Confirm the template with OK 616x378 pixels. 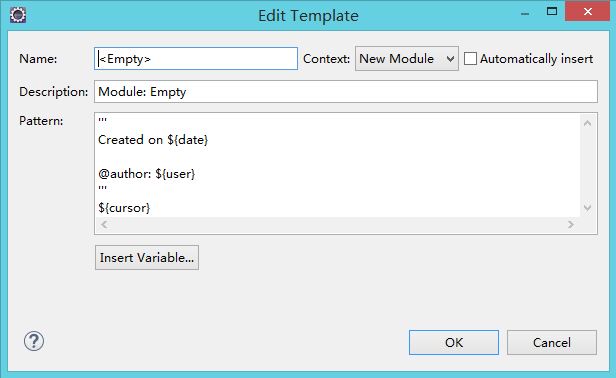pyautogui.click(x=454, y=343)
